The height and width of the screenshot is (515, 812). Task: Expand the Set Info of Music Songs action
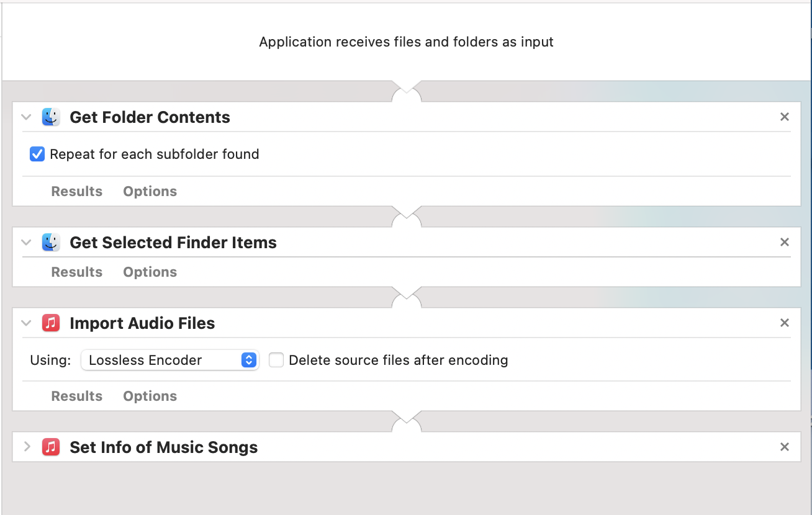point(27,447)
